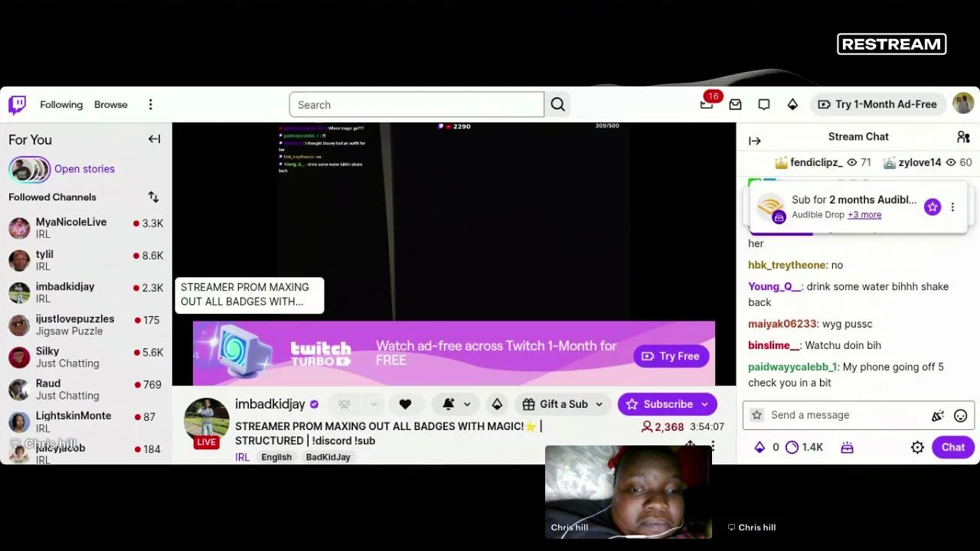
Task: Select tylil channel in sidebar
Action: [86, 260]
